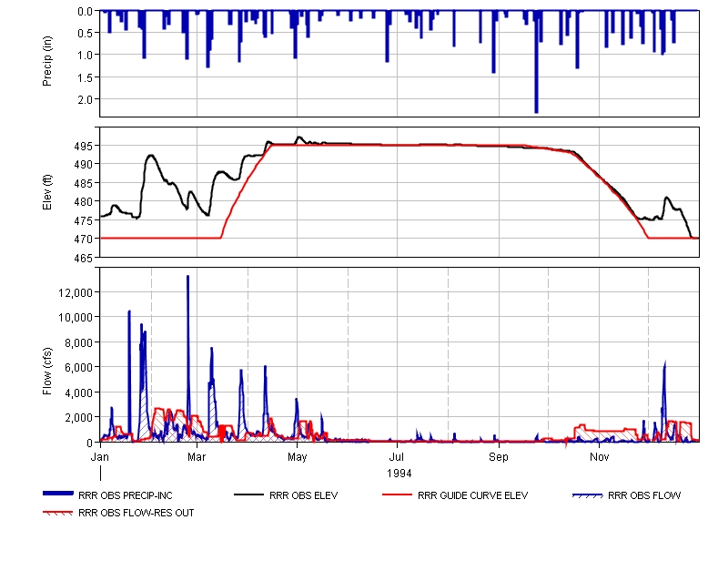The image size is (728, 571).
Task: Select the RRR OBS ELEV legend label
Action: click(303, 496)
